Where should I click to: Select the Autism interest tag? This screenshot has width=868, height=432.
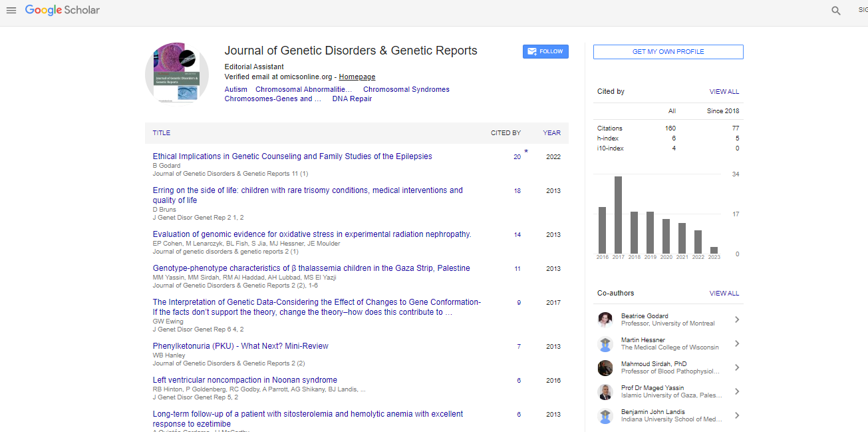pyautogui.click(x=236, y=89)
